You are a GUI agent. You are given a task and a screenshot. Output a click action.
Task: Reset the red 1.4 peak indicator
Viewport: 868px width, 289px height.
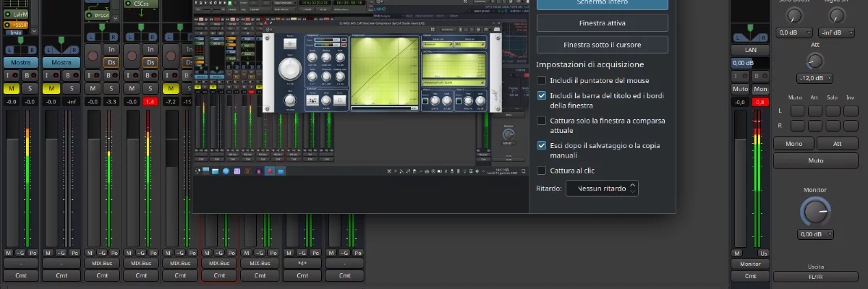coord(150,103)
